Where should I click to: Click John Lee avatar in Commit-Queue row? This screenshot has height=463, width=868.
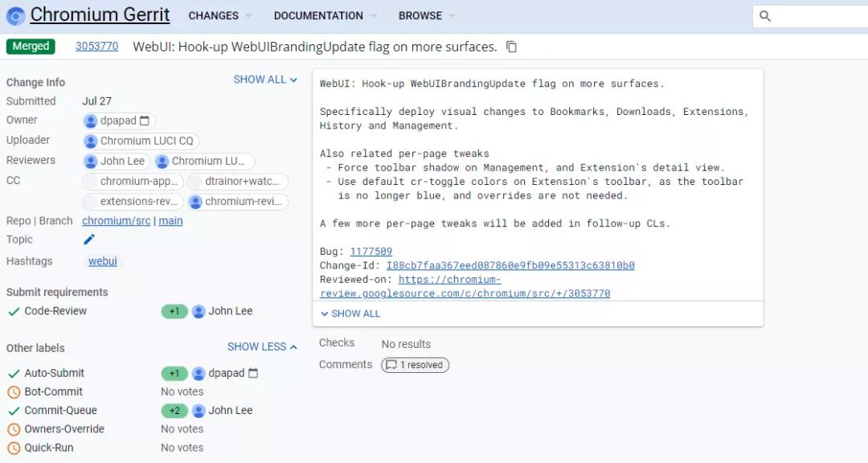(199, 411)
